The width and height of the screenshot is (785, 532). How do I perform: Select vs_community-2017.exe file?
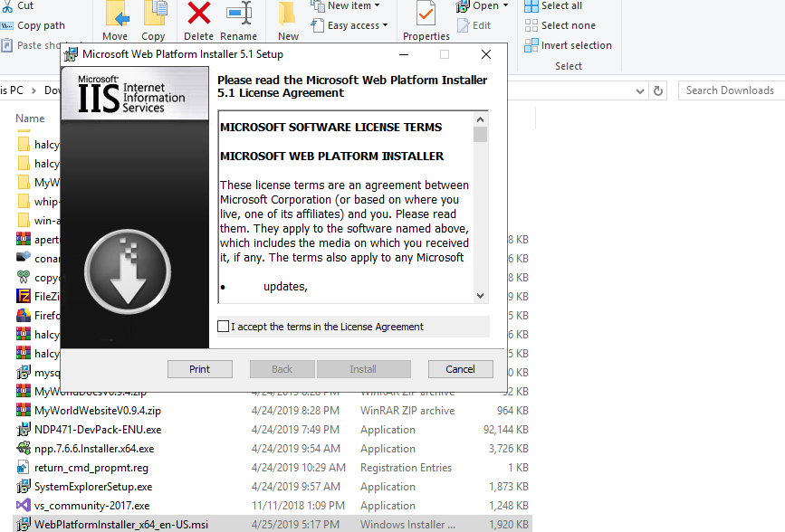click(91, 506)
